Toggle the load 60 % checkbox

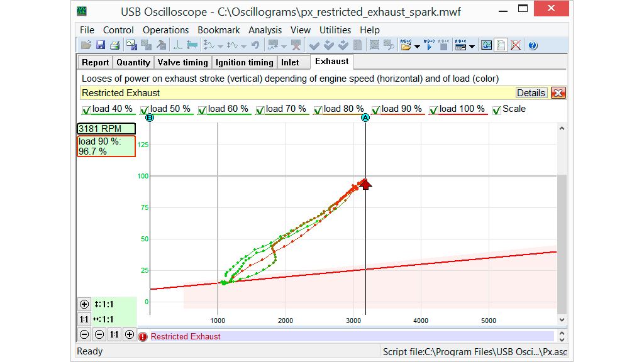(x=202, y=110)
